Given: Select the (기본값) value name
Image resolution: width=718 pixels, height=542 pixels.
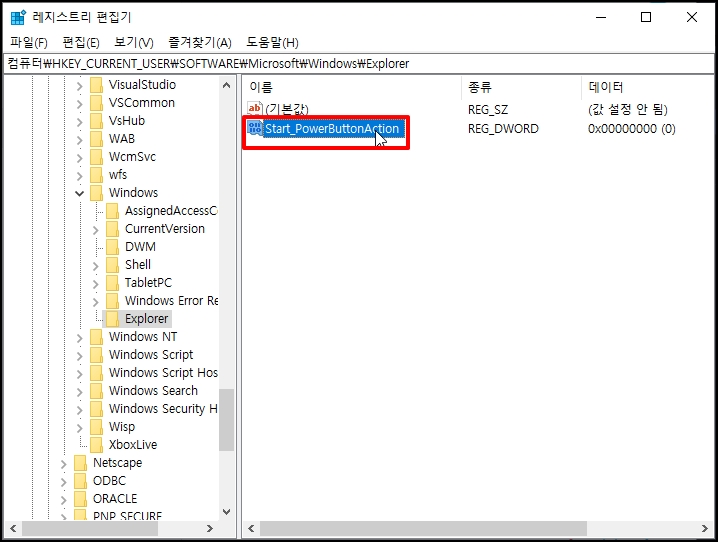Looking at the screenshot, I should tap(287, 109).
